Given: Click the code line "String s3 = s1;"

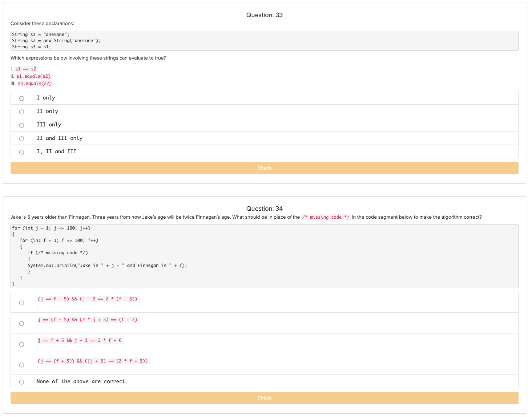Looking at the screenshot, I should click(x=32, y=47).
